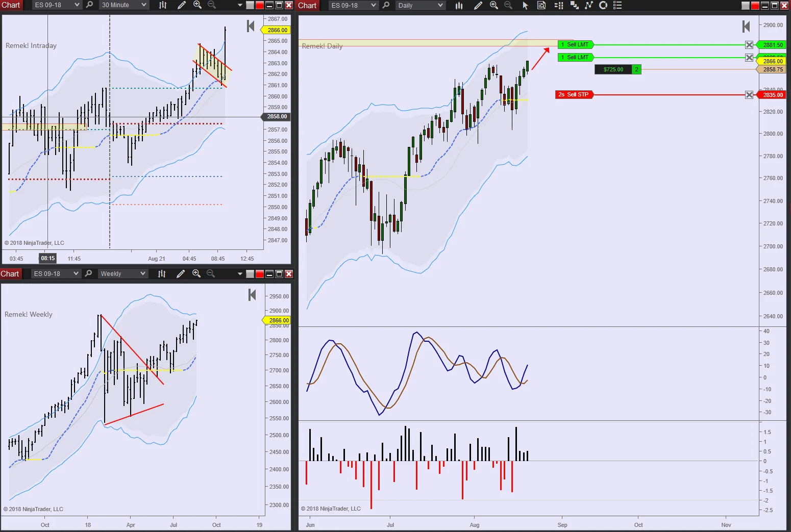Set gray interval link in Daily chart
Screen dimensions: 791x532
pyautogui.click(x=746, y=5)
